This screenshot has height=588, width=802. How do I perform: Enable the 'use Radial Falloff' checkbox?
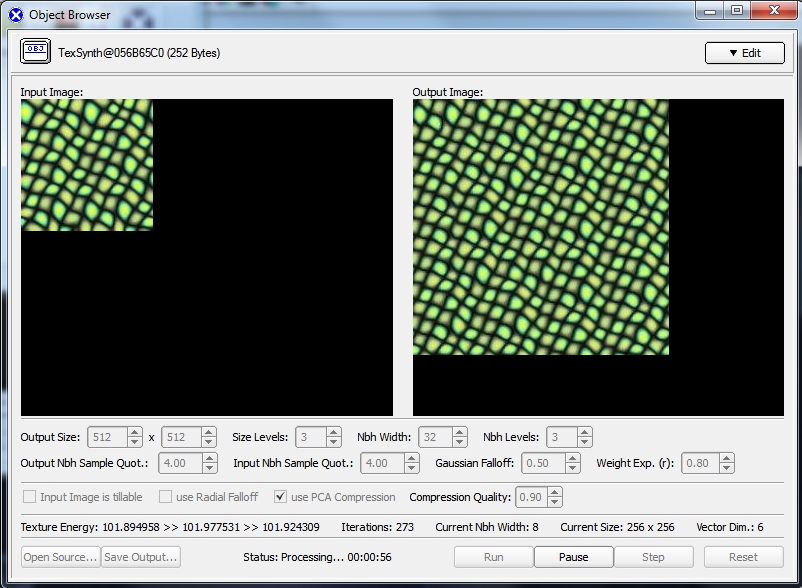(165, 497)
